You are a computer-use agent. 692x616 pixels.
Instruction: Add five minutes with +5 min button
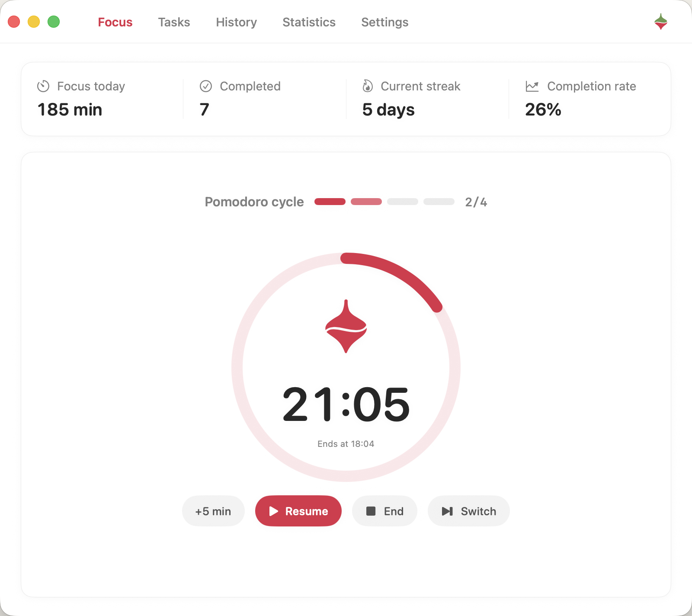pyautogui.click(x=213, y=511)
